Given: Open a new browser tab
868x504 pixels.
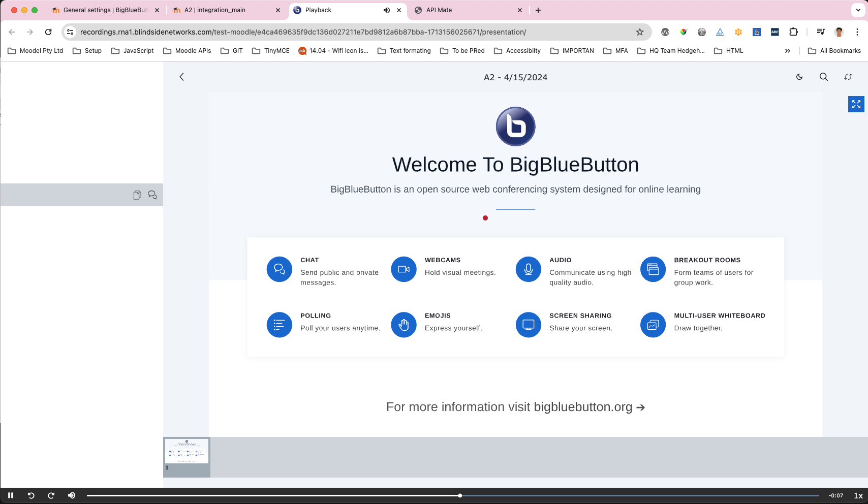Looking at the screenshot, I should point(538,10).
